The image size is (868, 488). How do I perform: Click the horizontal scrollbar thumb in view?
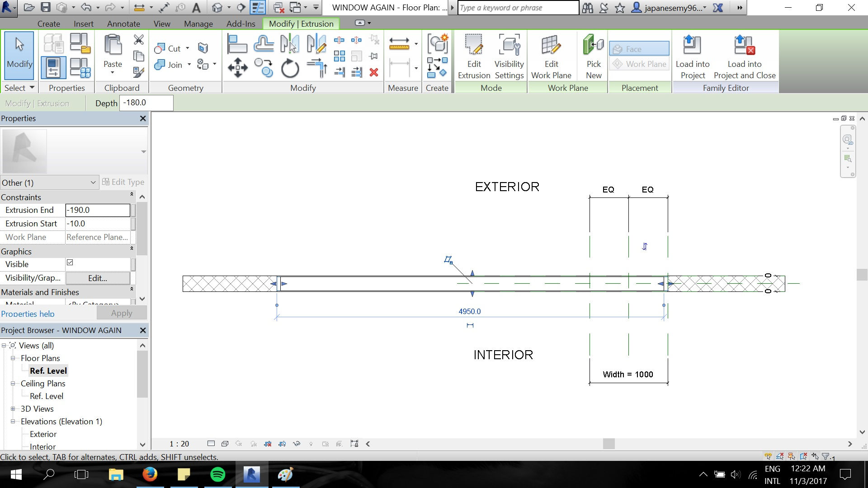pyautogui.click(x=609, y=444)
